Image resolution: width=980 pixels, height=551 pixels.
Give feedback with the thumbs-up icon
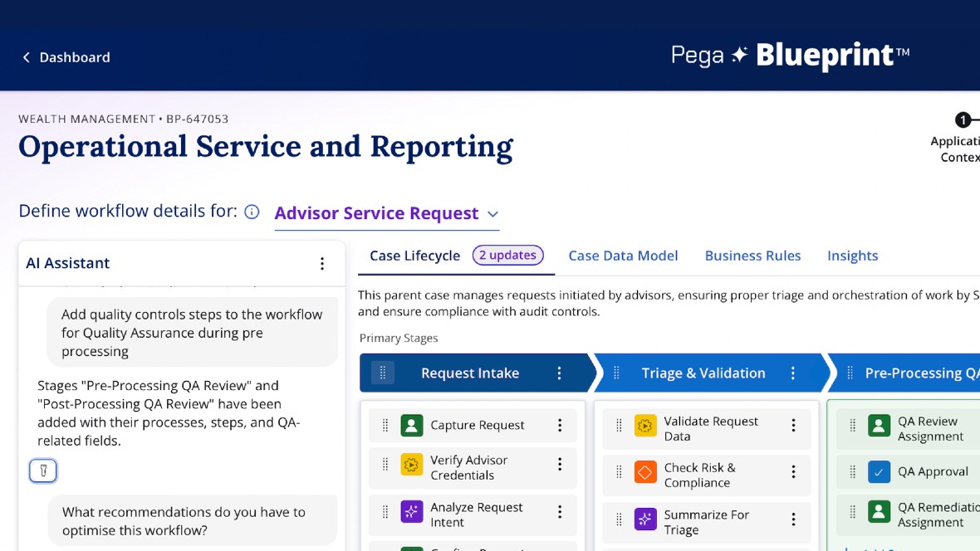coord(42,470)
